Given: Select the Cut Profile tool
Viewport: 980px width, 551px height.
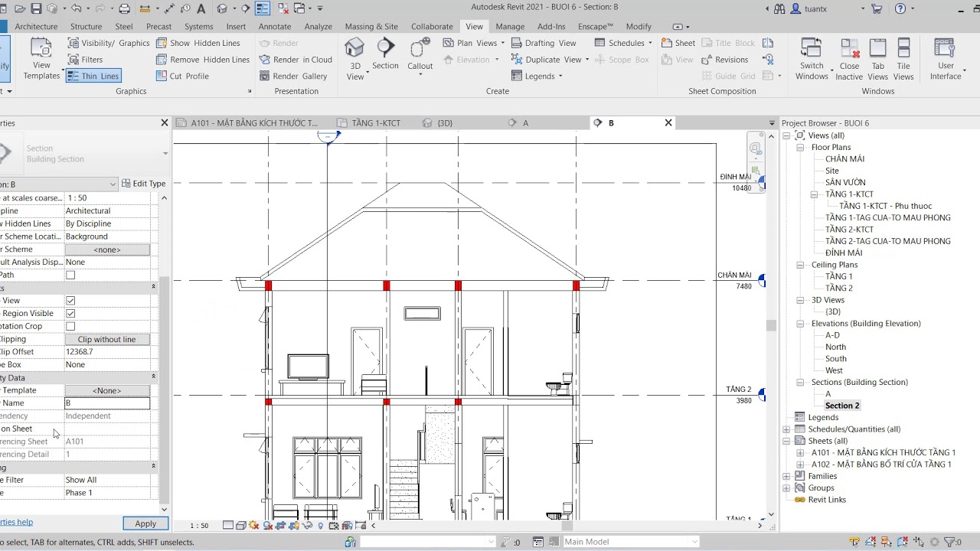Looking at the screenshot, I should click(182, 76).
